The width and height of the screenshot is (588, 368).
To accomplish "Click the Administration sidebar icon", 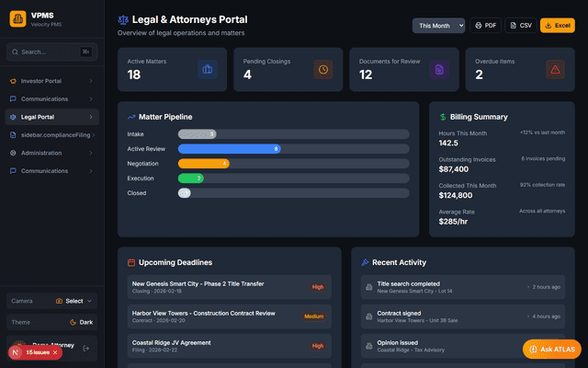I will tap(13, 153).
